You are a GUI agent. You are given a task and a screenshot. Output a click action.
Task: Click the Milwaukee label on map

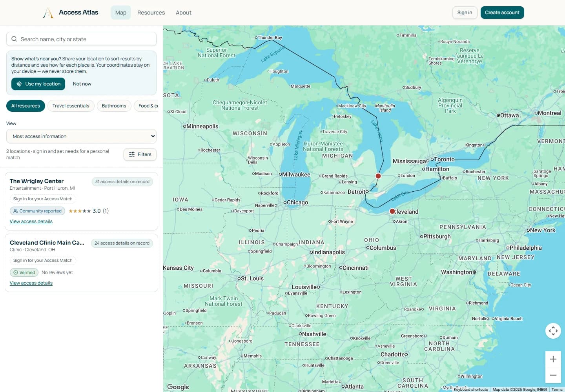point(296,174)
